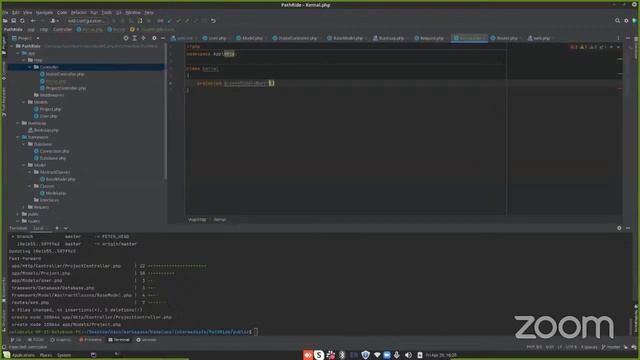Click the WiFi network tray icon
The height and width of the screenshot is (360, 640).
click(x=377, y=355)
